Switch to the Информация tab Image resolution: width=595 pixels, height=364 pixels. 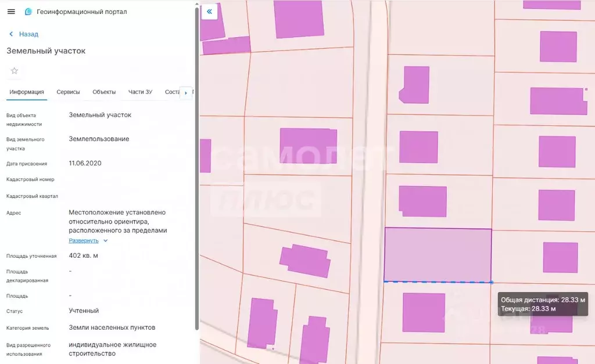click(27, 92)
